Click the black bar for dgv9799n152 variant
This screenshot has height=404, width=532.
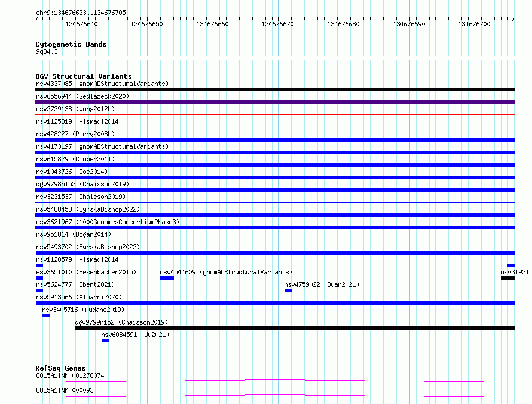pos(294,328)
